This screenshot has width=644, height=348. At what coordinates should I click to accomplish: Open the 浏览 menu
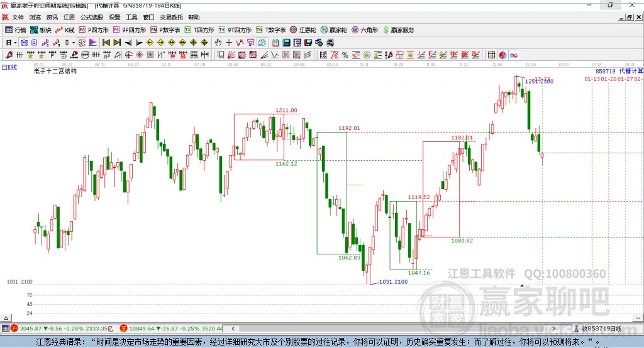click(35, 17)
